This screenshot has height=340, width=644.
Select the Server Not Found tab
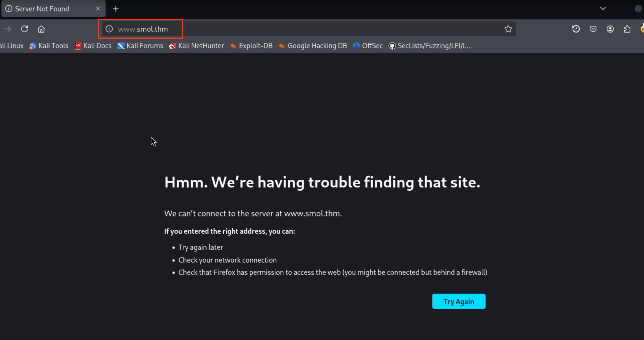click(42, 9)
